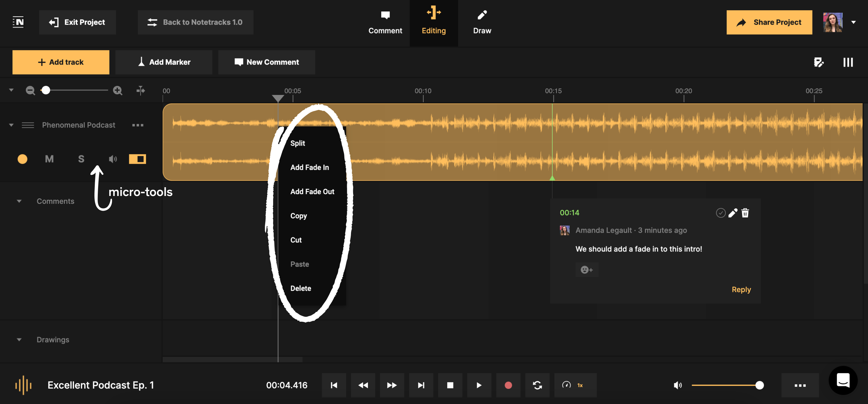Screen dimensions: 868x404
Task: Reply to Amanda Legault's comment
Action: pyautogui.click(x=741, y=289)
